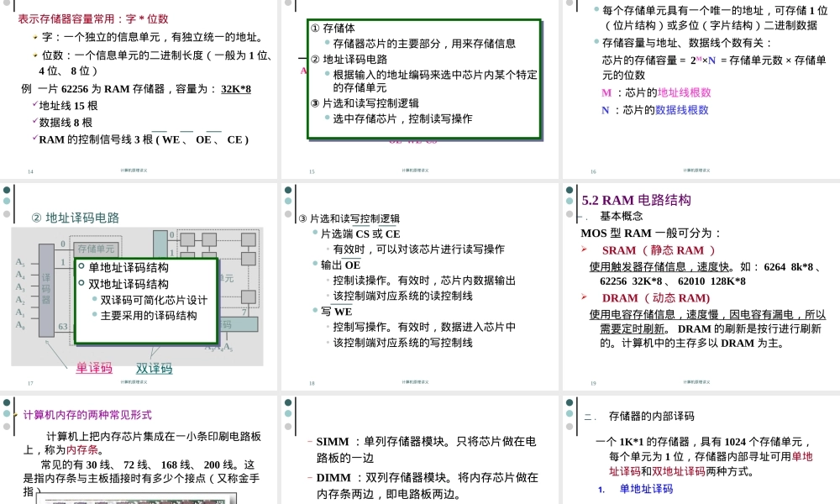Viewport: 840px width, 504px height.
Task: Click MOS 型 RAM 一般可分为
Action: [x=651, y=234]
